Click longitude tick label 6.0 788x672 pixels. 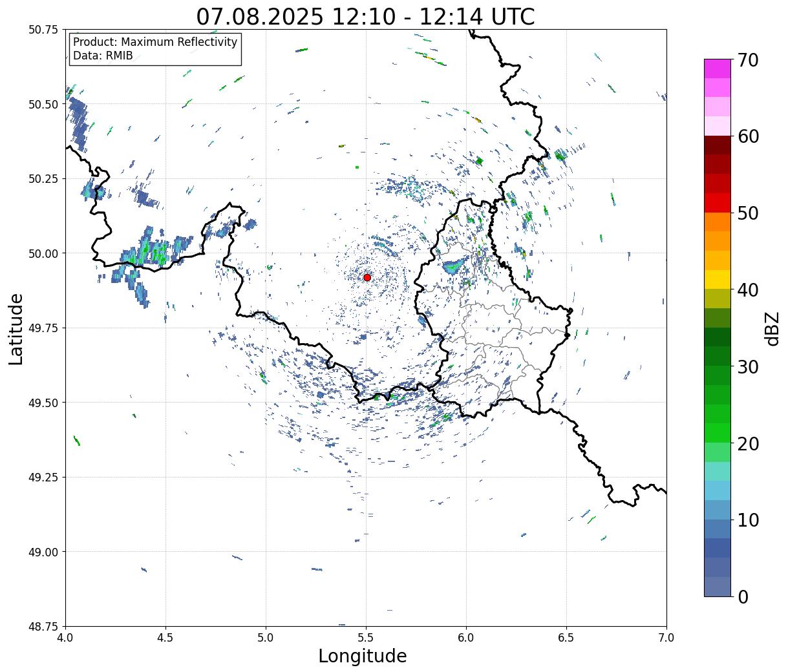click(x=466, y=637)
